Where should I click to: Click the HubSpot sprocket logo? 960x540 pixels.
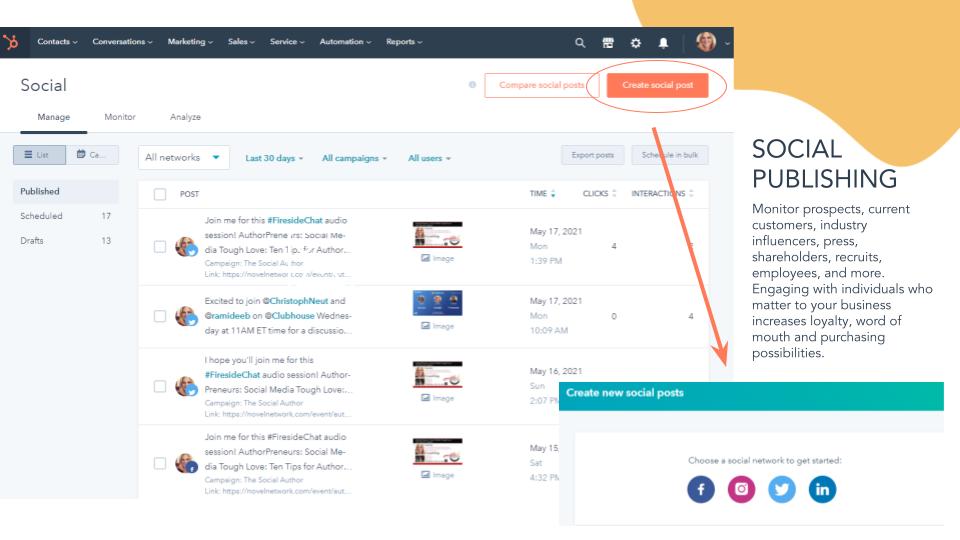(11, 42)
